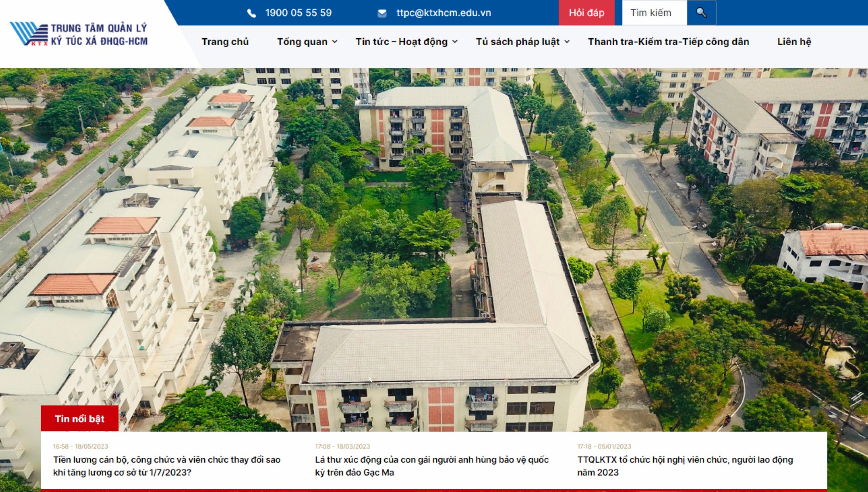Open Thanh tra-Kiểm tra-Tiếp công dân page
Viewport: 868px width, 492px height.
click(x=668, y=42)
